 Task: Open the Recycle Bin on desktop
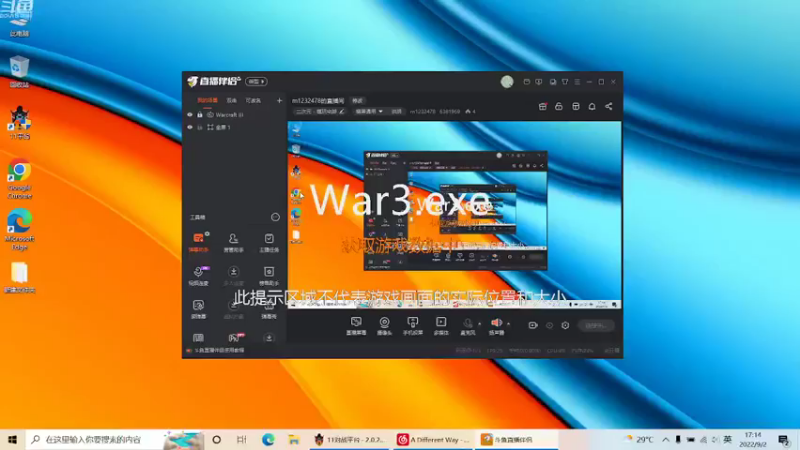19,71
